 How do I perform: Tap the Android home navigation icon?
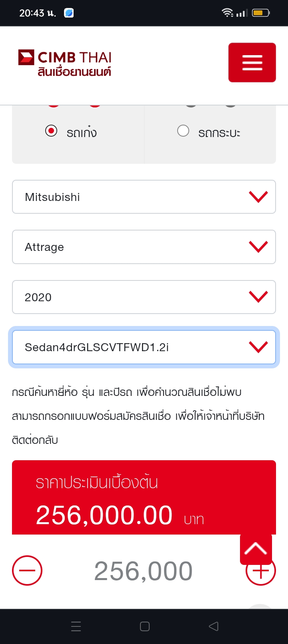145,626
